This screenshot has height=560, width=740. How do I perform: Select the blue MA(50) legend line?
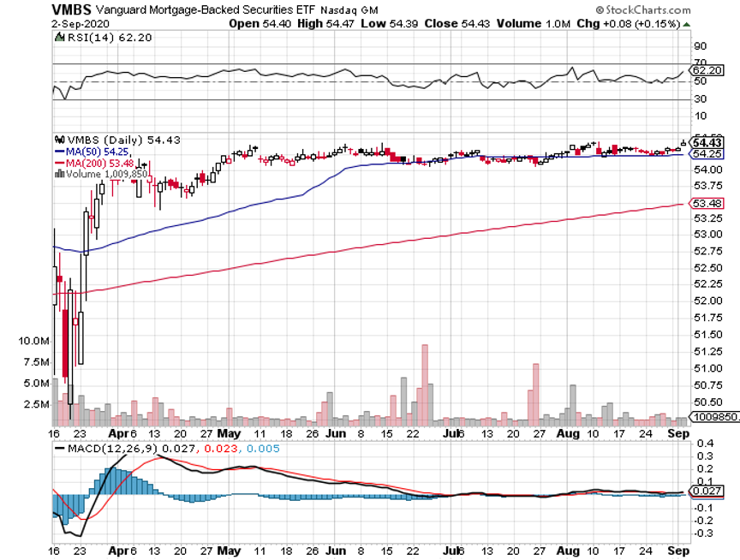(x=58, y=152)
